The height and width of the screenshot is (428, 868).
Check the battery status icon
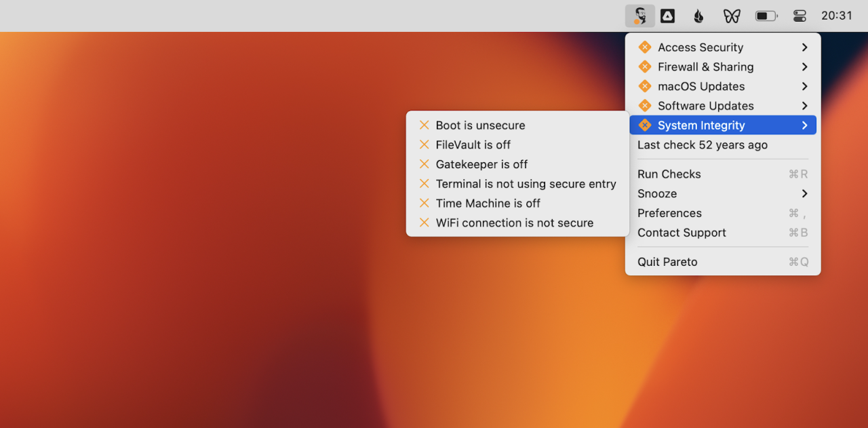pos(766,16)
